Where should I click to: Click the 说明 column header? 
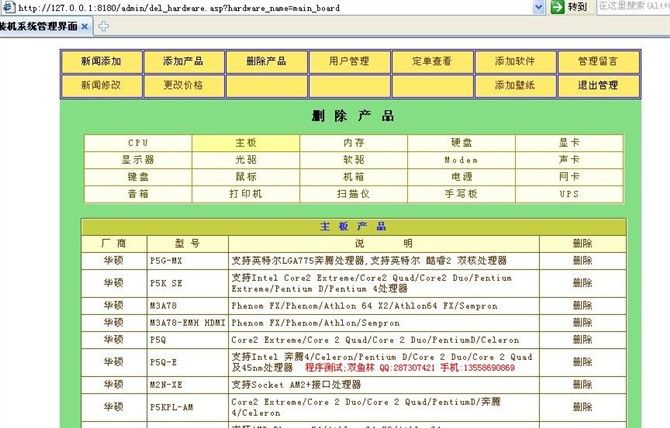[x=384, y=244]
